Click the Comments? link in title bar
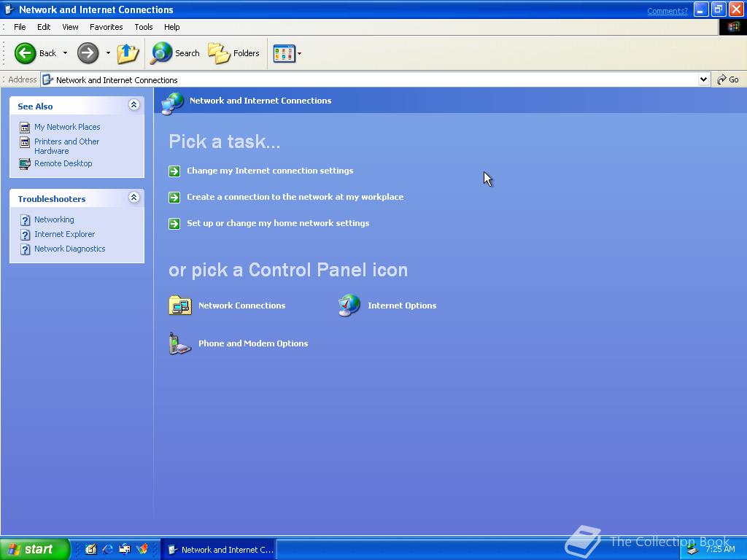Viewport: 747px width, 560px height. click(x=667, y=11)
